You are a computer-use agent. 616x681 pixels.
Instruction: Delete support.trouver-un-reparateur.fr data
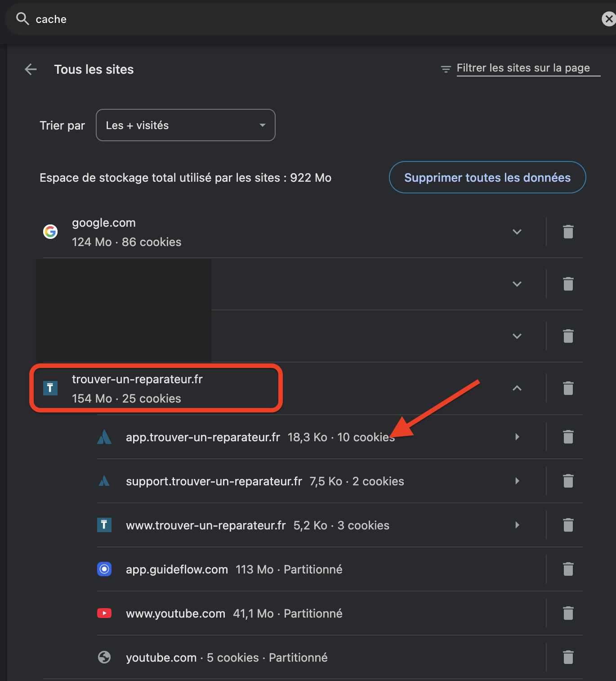[x=568, y=481]
